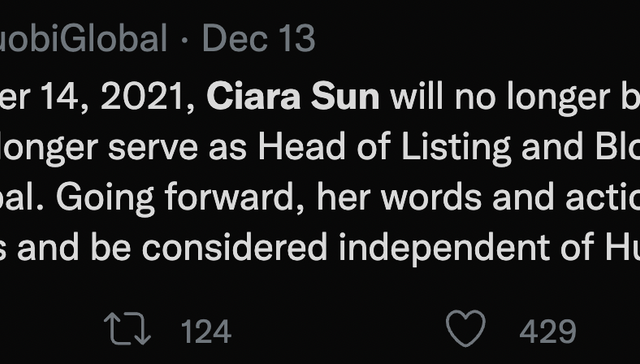Open the HuobiGlobal account handle
The height and width of the screenshot is (364, 640).
click(x=84, y=38)
